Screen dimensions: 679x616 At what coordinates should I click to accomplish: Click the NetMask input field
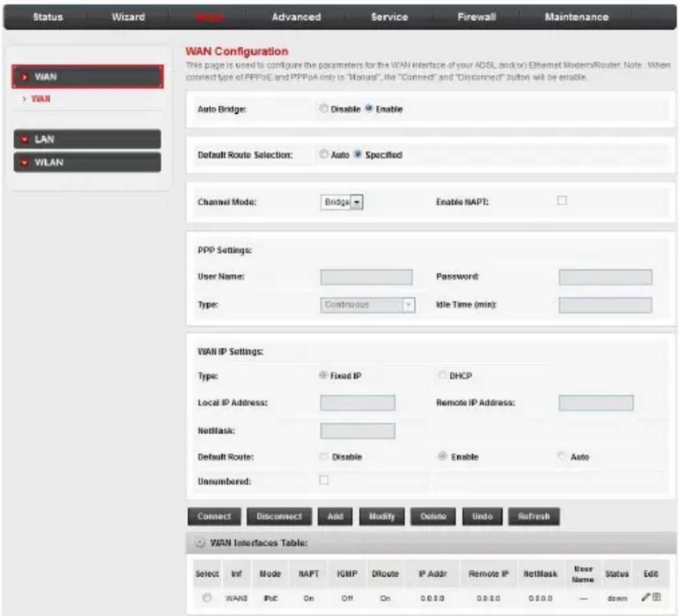coord(358,431)
